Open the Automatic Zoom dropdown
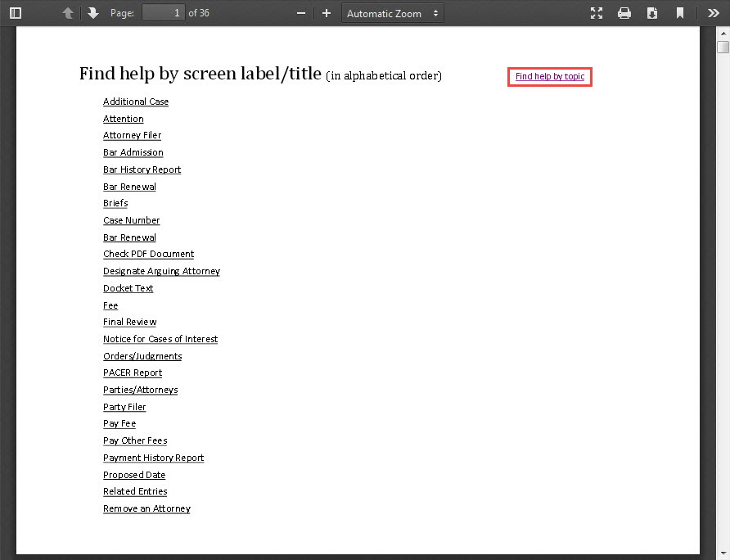 click(x=393, y=13)
